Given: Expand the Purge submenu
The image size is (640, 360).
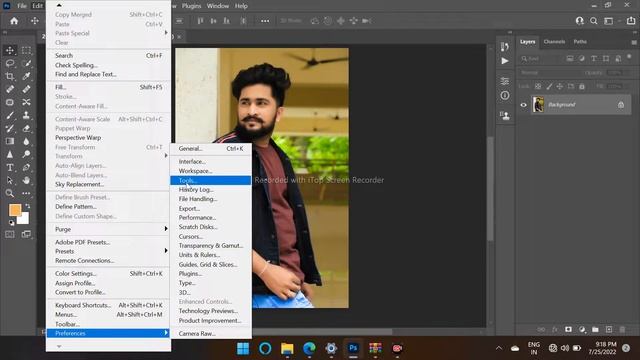Looking at the screenshot, I should tap(109, 229).
